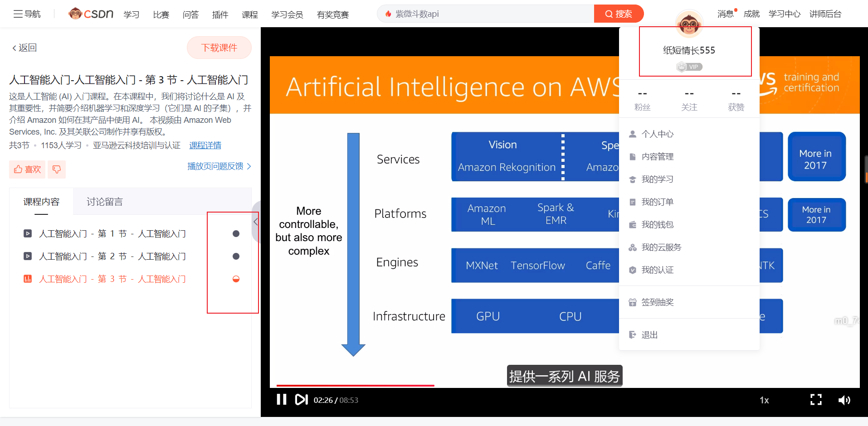Screen dimensions: 868x426
Task: Click username 纸短情长555
Action: [689, 50]
